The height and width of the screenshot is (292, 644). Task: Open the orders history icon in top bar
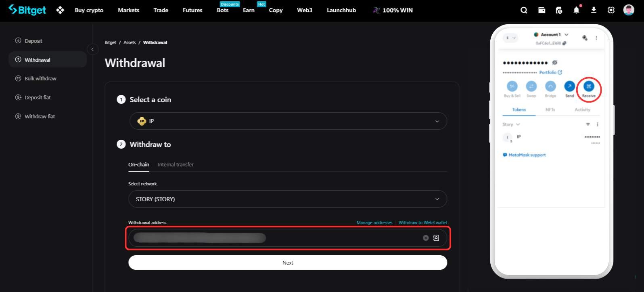pyautogui.click(x=559, y=10)
